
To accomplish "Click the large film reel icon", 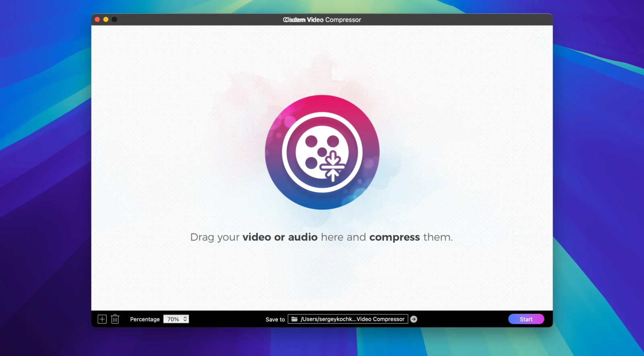I will (322, 152).
